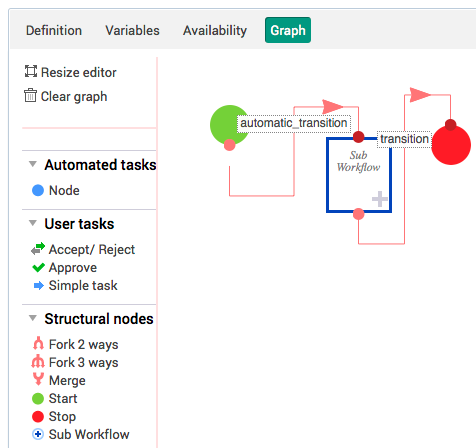The image size is (476, 448).
Task: Select the Sub Workflow palette item
Action: (x=80, y=434)
